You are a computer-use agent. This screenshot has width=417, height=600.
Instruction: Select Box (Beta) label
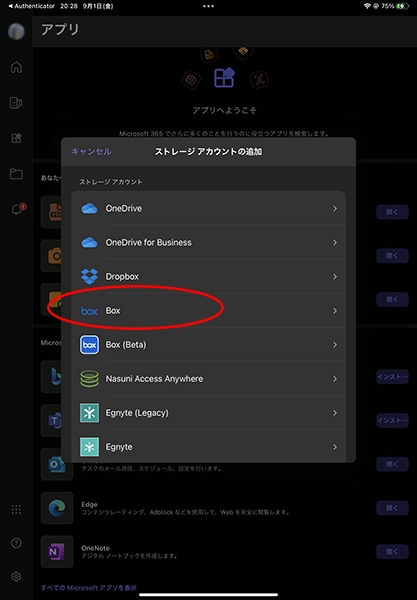click(126, 345)
